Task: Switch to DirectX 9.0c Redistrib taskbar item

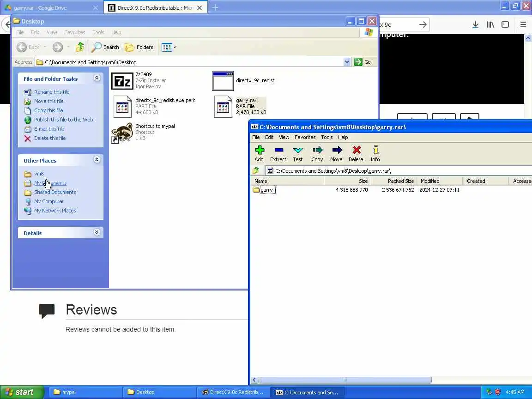Action: coord(233,392)
